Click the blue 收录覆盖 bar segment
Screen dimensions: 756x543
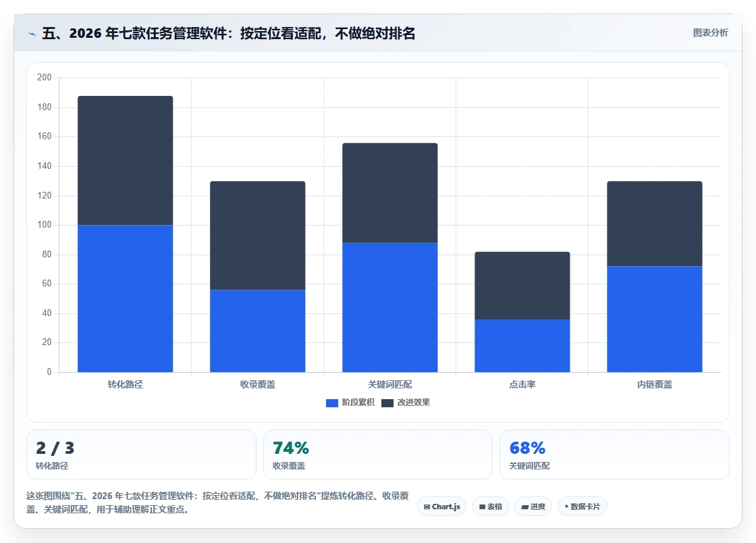pos(257,331)
